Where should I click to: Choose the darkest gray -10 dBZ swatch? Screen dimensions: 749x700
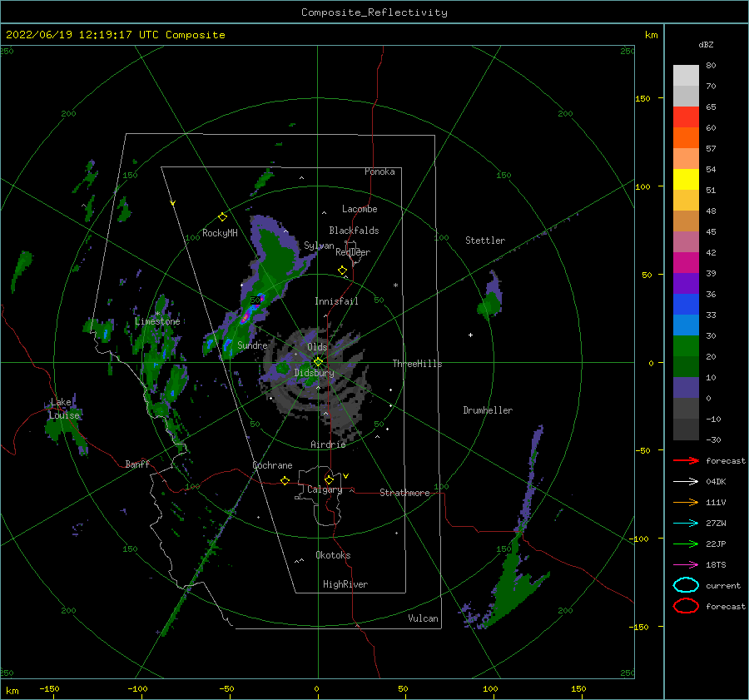point(686,429)
